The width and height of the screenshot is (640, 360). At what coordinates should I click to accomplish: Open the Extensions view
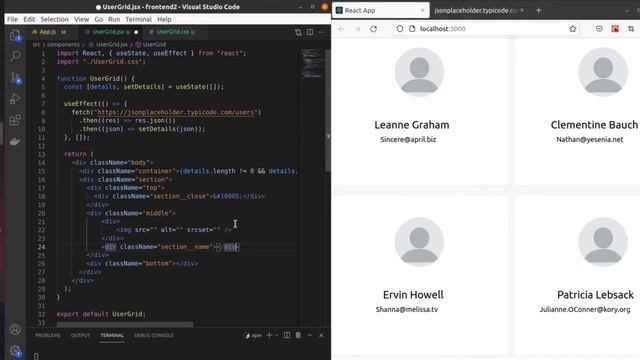coord(15,120)
